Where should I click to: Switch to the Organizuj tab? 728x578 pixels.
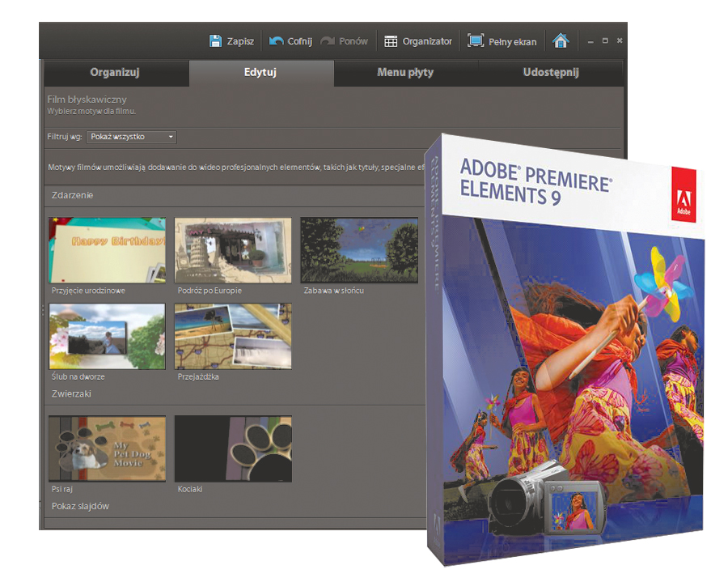pyautogui.click(x=115, y=72)
